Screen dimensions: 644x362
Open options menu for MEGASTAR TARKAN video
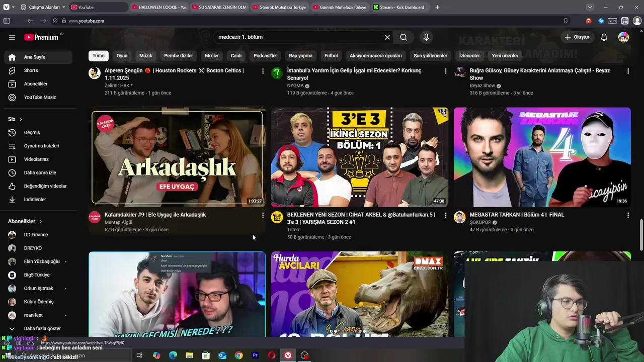628,215
